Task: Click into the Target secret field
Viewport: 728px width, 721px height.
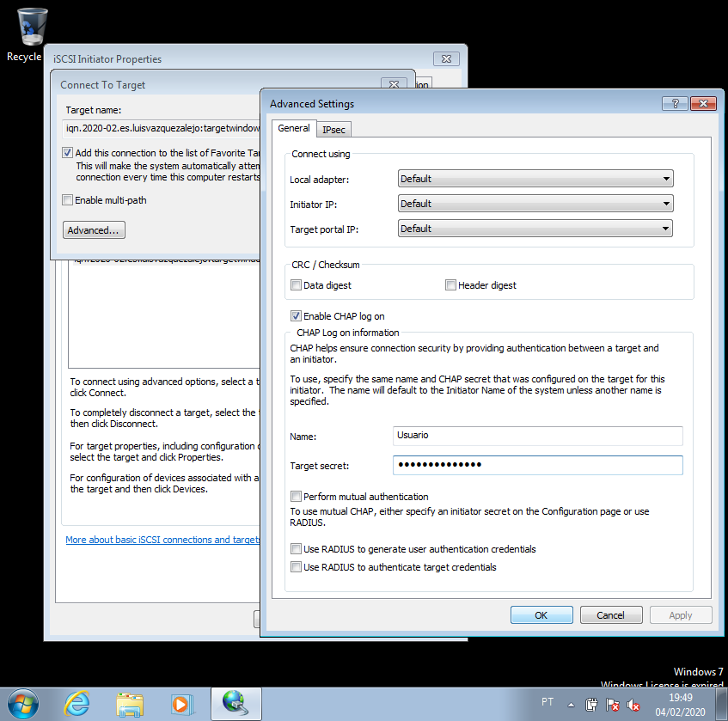Action: point(537,465)
